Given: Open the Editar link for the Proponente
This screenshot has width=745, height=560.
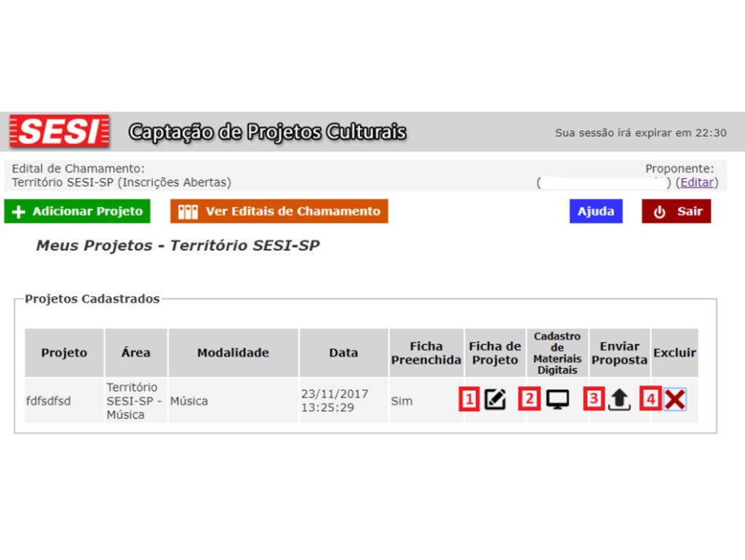Looking at the screenshot, I should [696, 182].
